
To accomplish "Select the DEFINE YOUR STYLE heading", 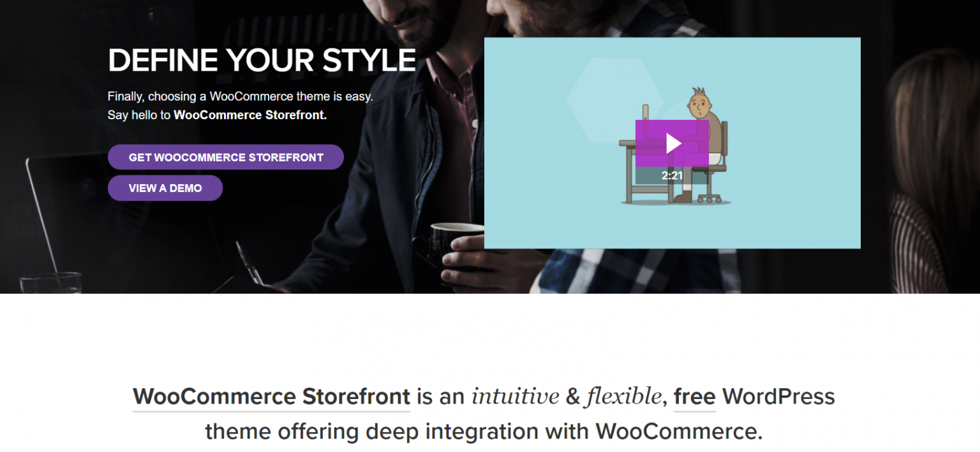I will [x=262, y=61].
